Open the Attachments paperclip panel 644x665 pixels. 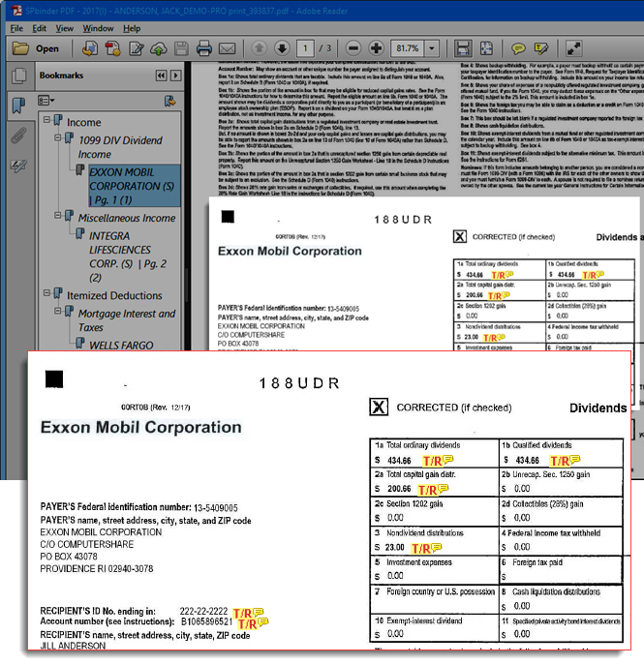click(x=17, y=136)
